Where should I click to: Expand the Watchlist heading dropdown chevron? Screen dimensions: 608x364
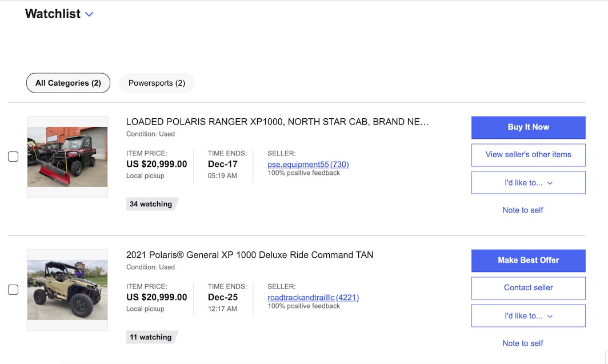(89, 14)
